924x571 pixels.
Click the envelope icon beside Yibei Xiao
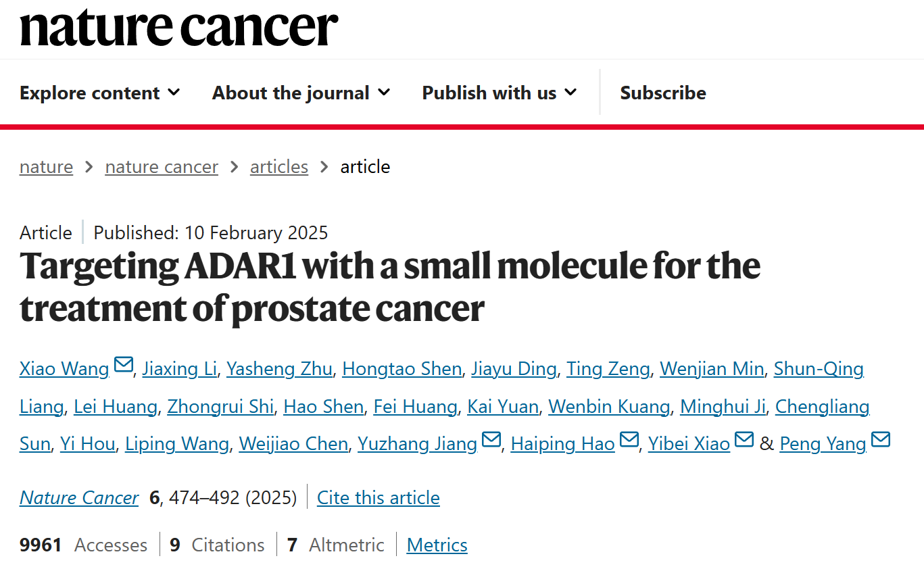(x=744, y=440)
